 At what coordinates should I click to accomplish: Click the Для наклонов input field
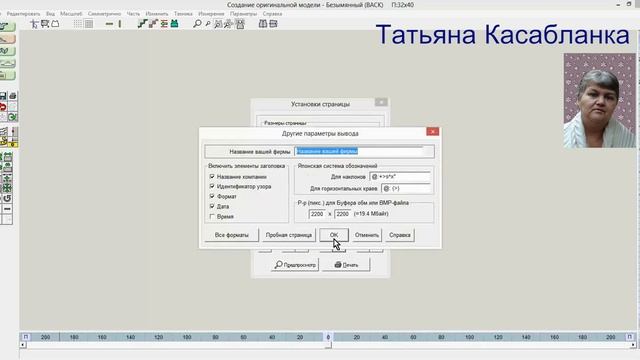[400, 177]
